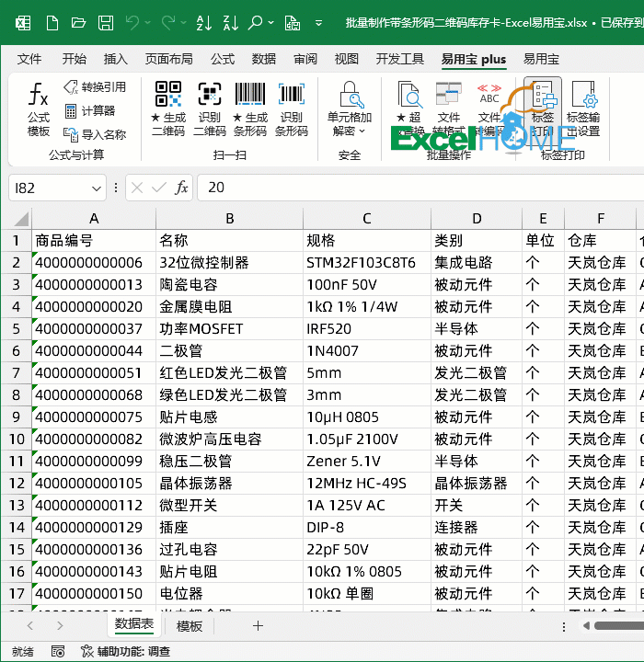Select row 5 header
The height and width of the screenshot is (662, 644).
pos(16,329)
